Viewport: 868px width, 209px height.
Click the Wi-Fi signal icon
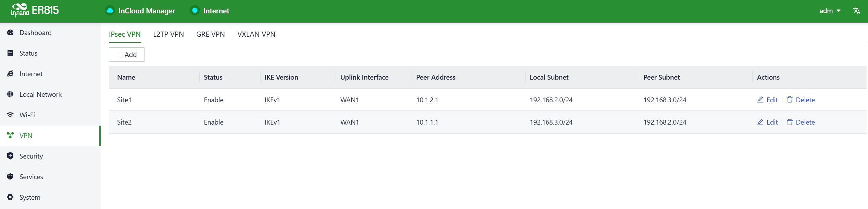(10, 115)
